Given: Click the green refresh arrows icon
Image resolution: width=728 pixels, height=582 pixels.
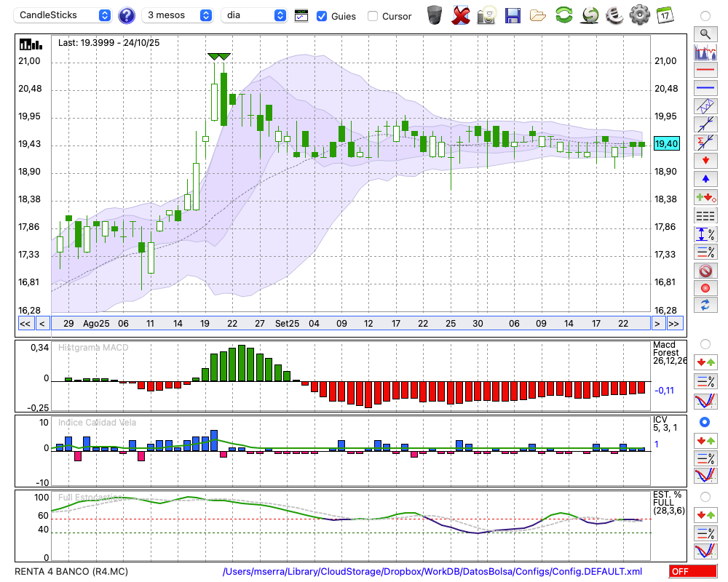Looking at the screenshot, I should coord(563,15).
